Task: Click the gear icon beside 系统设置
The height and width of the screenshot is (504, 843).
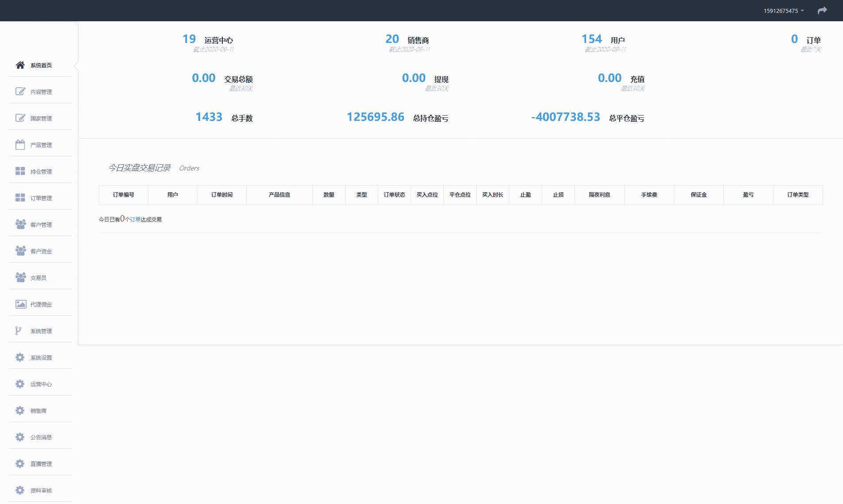Action: pos(20,357)
